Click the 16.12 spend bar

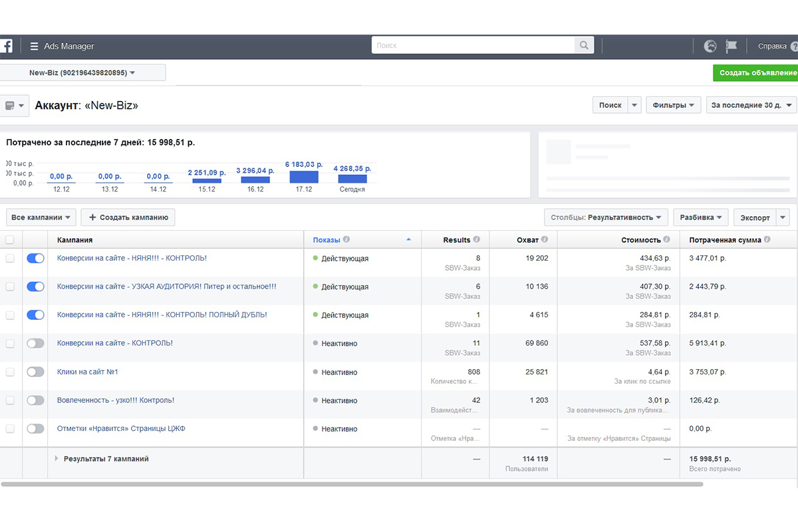pyautogui.click(x=255, y=180)
